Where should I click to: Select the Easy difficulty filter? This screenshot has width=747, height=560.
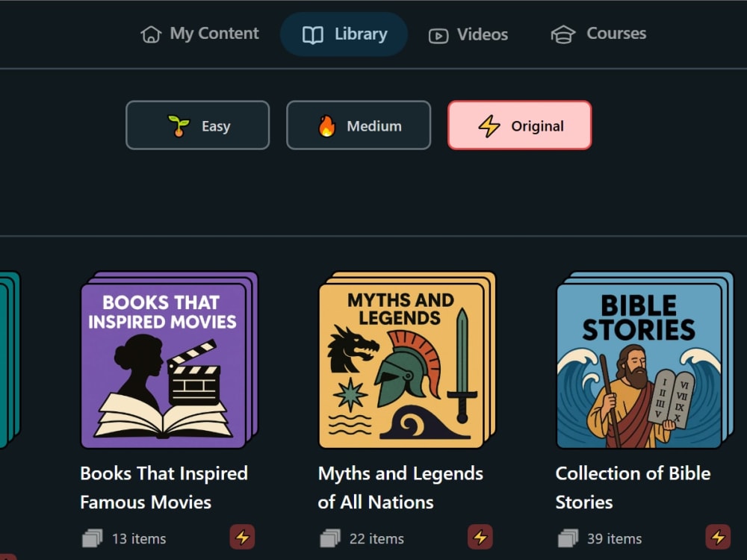(198, 125)
